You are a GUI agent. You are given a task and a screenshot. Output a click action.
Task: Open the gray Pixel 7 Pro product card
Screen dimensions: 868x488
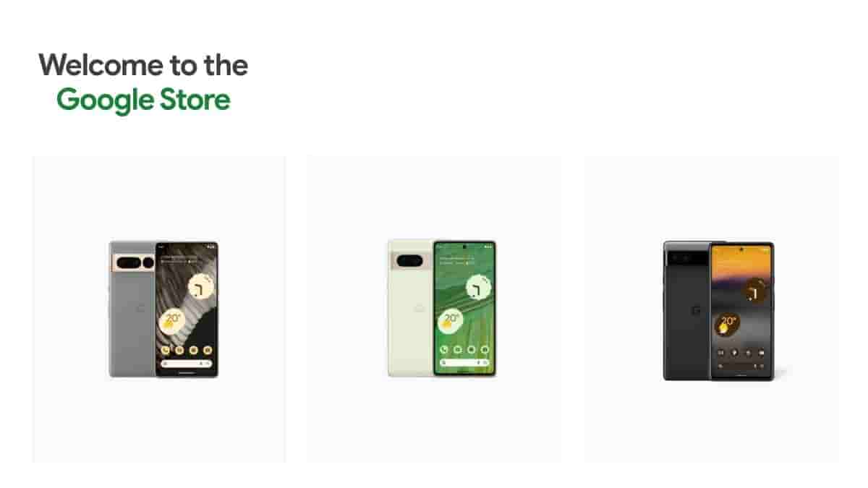tap(159, 309)
